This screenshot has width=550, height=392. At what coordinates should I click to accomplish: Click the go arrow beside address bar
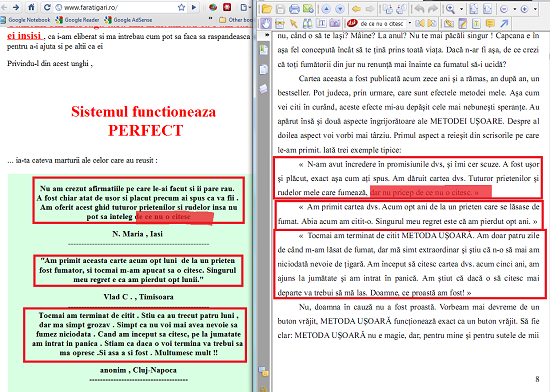194,7
